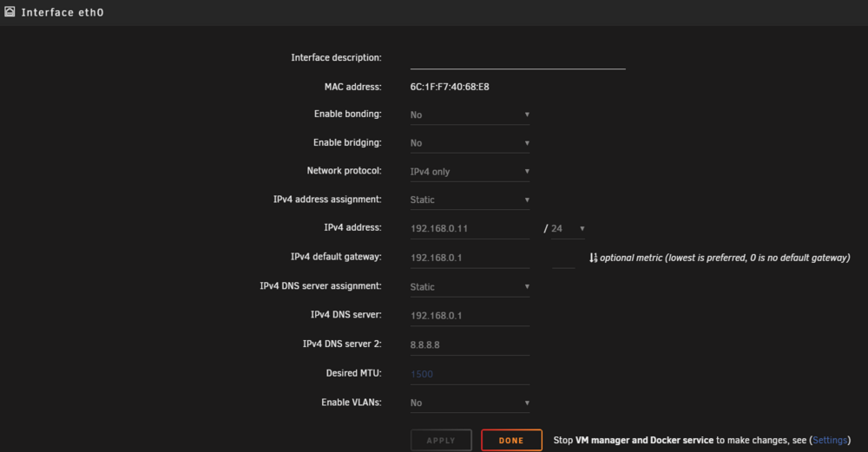Click the Done button
Image resolution: width=868 pixels, height=452 pixels.
(511, 441)
